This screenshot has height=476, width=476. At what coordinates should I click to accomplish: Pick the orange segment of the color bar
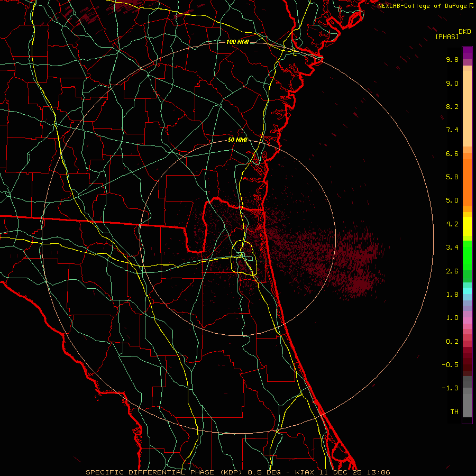(x=467, y=182)
